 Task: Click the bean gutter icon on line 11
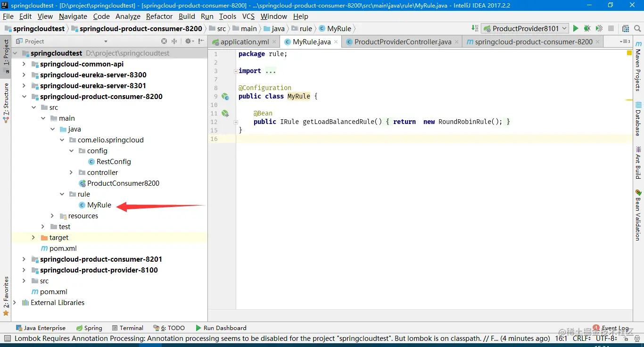click(225, 113)
